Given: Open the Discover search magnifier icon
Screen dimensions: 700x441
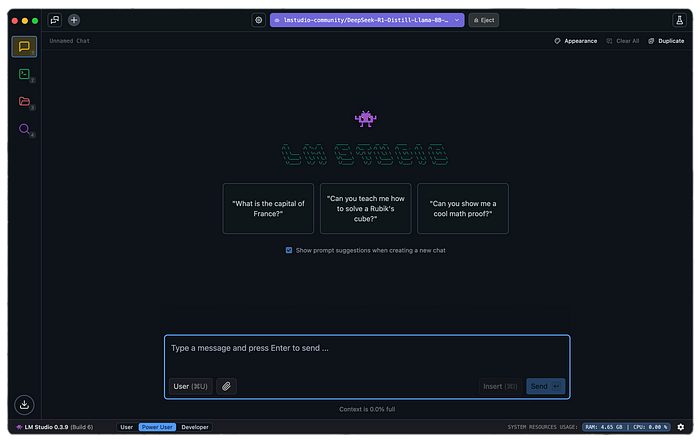Looking at the screenshot, I should click(24, 129).
